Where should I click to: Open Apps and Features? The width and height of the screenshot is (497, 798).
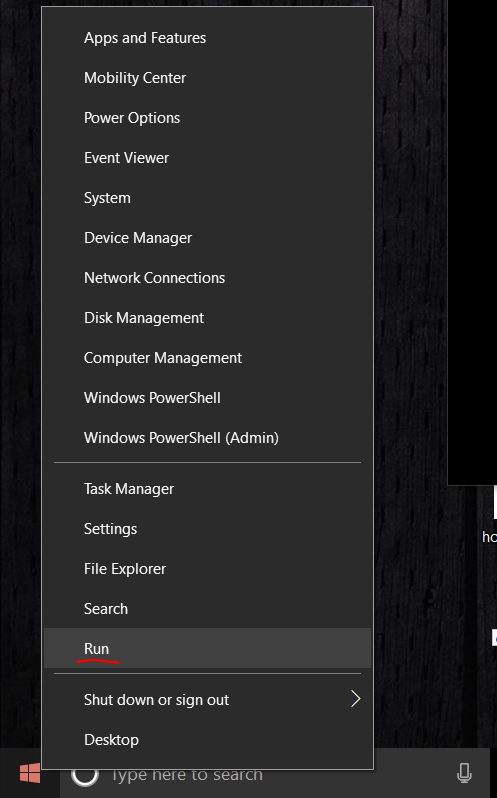[x=208, y=38]
